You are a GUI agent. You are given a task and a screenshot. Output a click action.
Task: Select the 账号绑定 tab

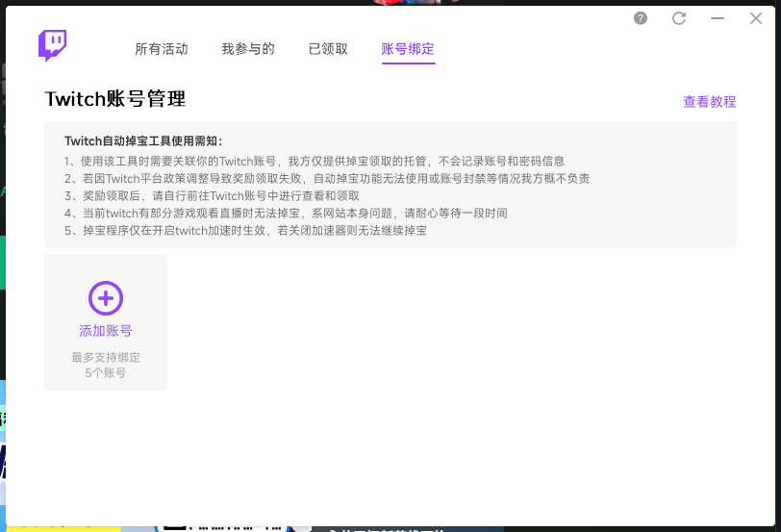pyautogui.click(x=408, y=49)
